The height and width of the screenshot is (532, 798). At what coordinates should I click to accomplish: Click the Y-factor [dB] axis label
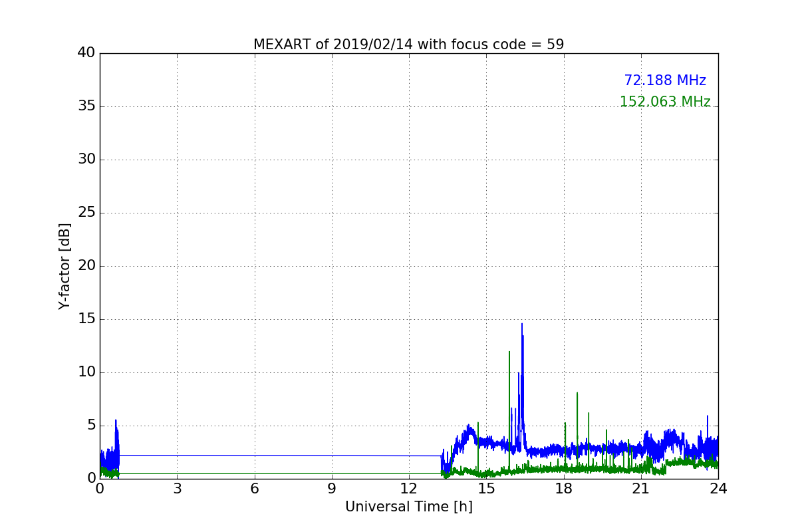65,266
